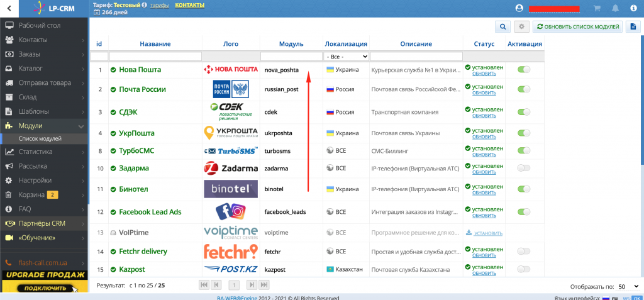644x300 pixels.
Task: Click the document export icon button
Action: (x=633, y=26)
